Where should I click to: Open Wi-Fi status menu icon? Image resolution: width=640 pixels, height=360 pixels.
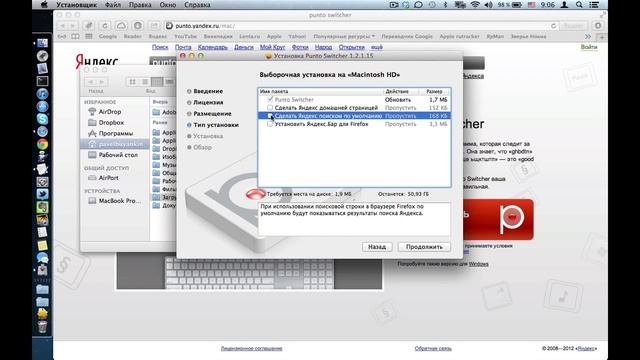coord(475,5)
